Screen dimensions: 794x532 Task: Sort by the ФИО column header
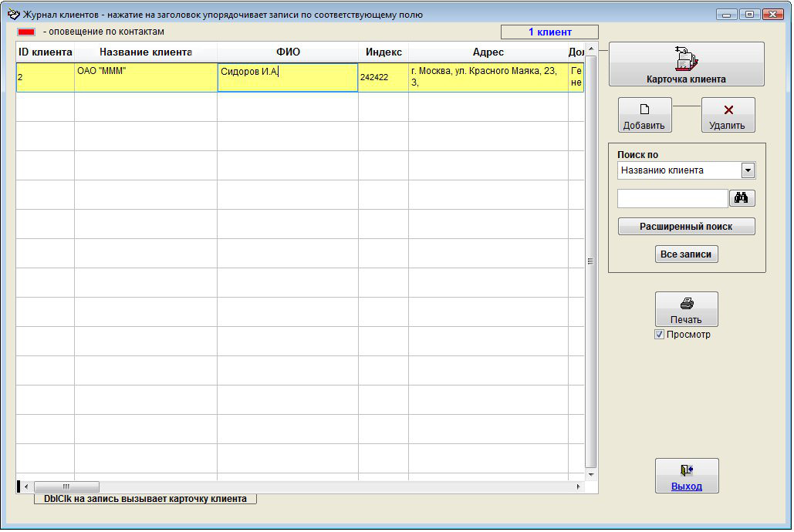(287, 52)
